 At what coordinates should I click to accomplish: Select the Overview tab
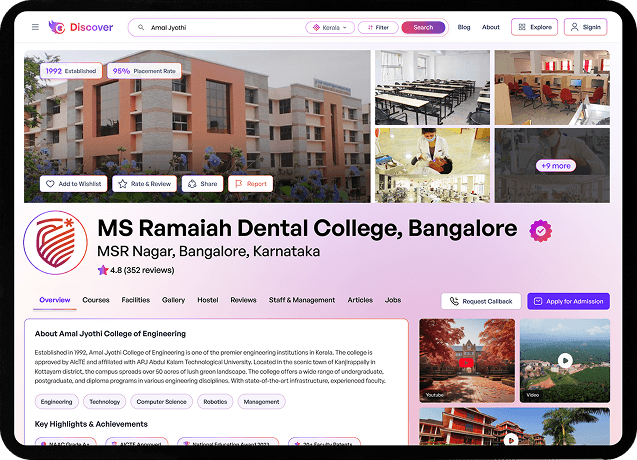tap(55, 300)
